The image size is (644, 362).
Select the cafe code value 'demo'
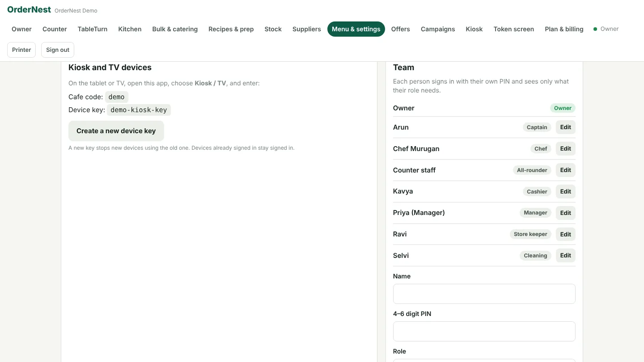coord(117,97)
